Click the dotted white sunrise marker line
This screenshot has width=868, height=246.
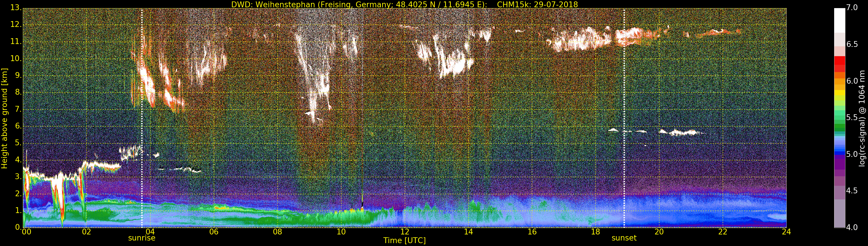142,118
